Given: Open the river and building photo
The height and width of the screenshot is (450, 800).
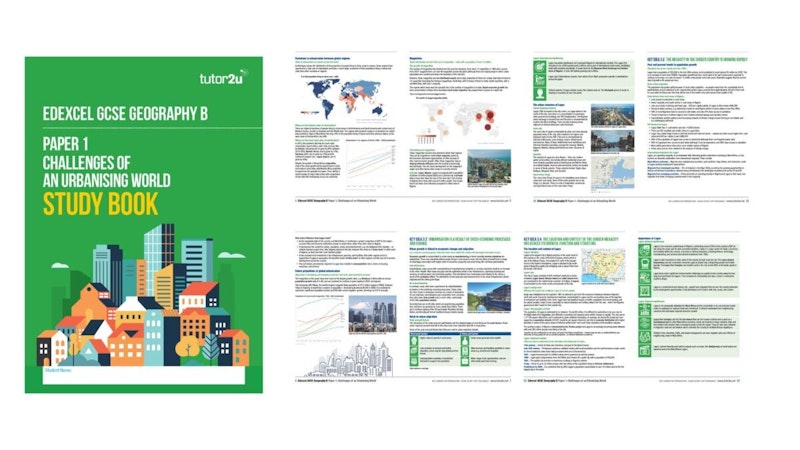Looking at the screenshot, I should [x=489, y=297].
